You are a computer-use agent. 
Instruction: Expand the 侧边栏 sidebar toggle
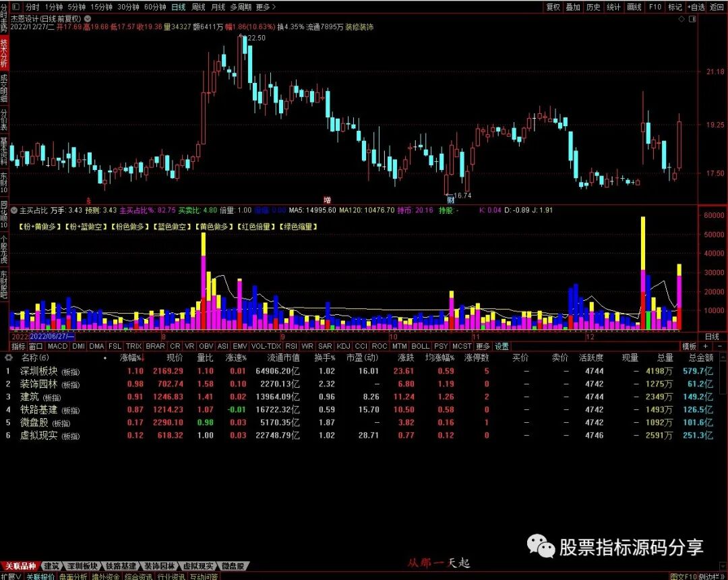tap(712, 576)
